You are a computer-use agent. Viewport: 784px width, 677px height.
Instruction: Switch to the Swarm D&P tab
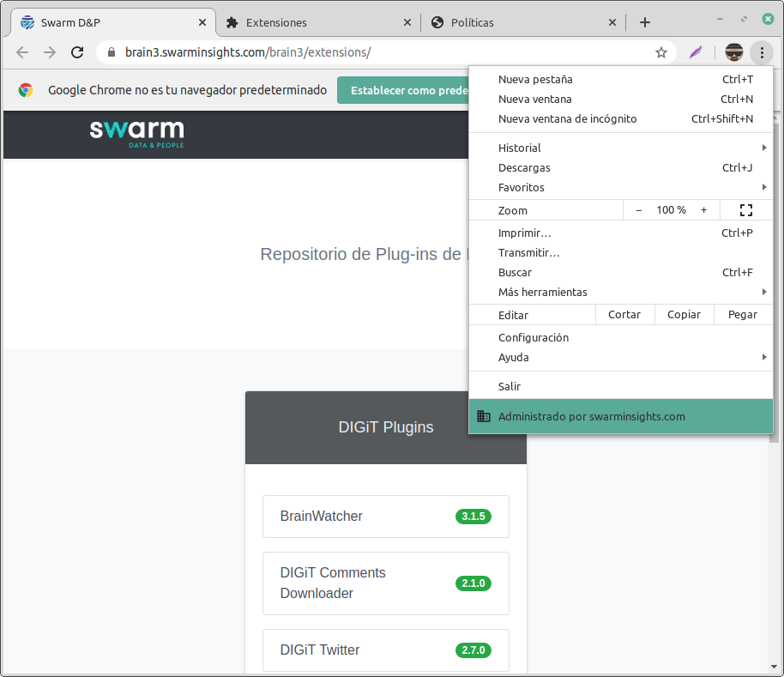pos(113,22)
